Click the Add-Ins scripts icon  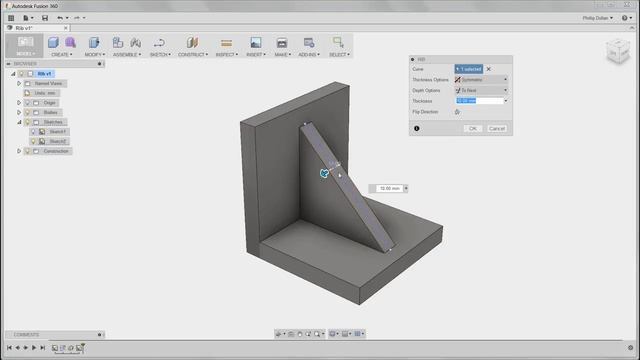click(309, 42)
